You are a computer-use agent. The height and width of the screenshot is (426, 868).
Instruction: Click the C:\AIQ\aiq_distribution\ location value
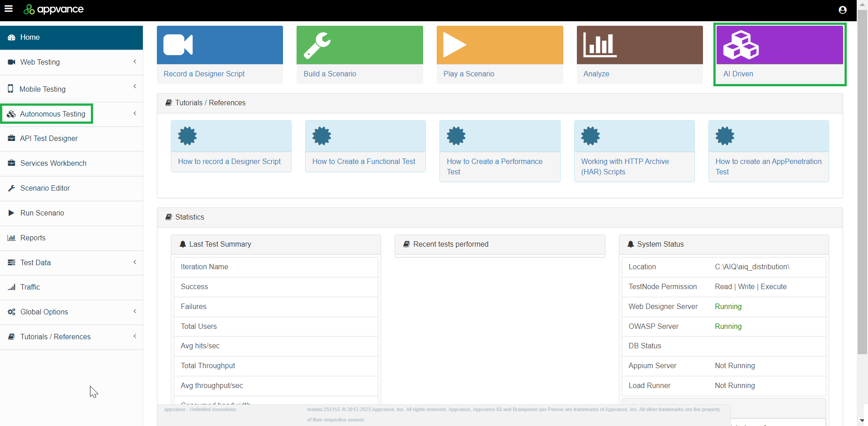[x=752, y=267]
